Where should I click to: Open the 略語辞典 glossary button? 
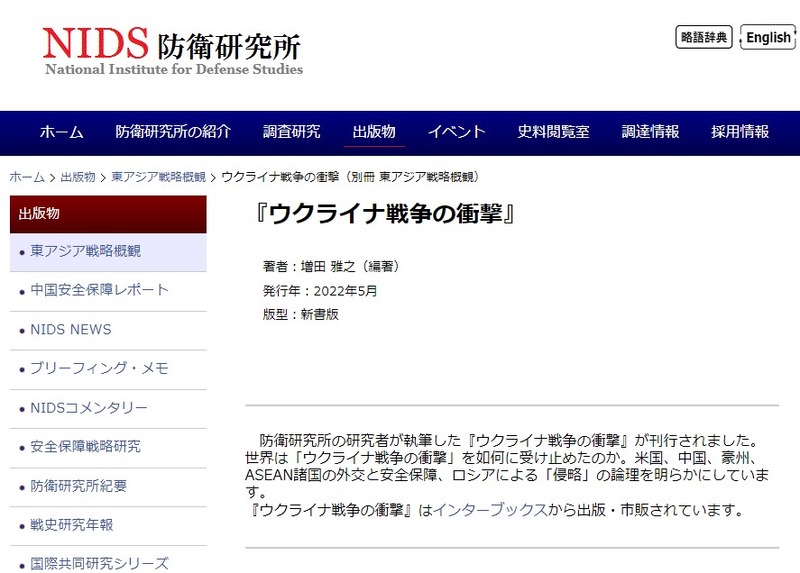(x=704, y=37)
